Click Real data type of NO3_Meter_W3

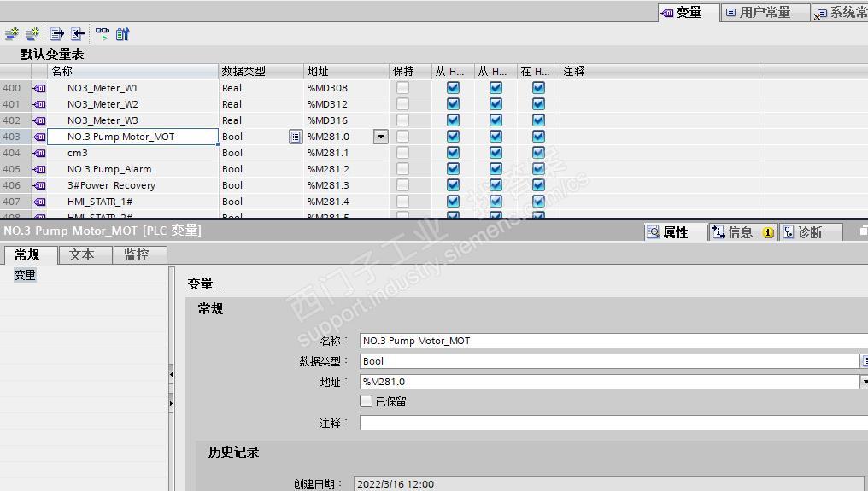tap(261, 120)
